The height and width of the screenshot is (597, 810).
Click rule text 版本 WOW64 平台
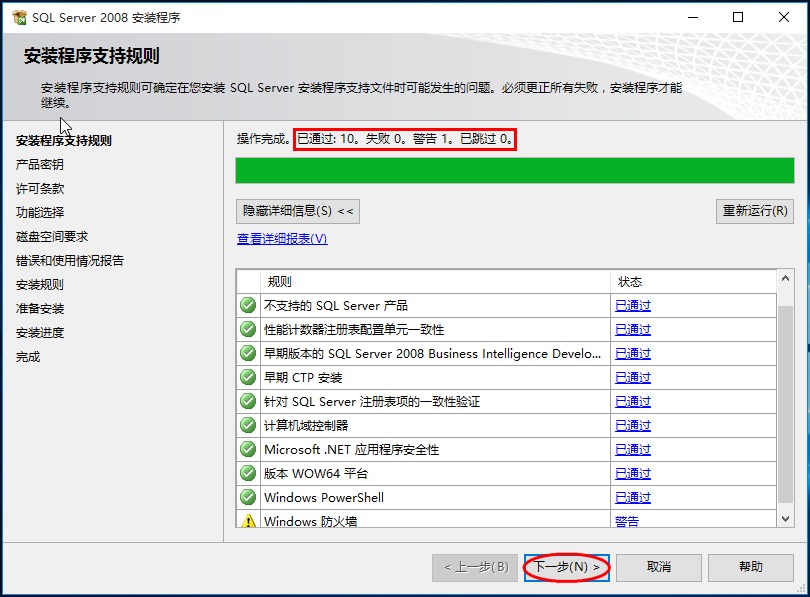[316, 474]
